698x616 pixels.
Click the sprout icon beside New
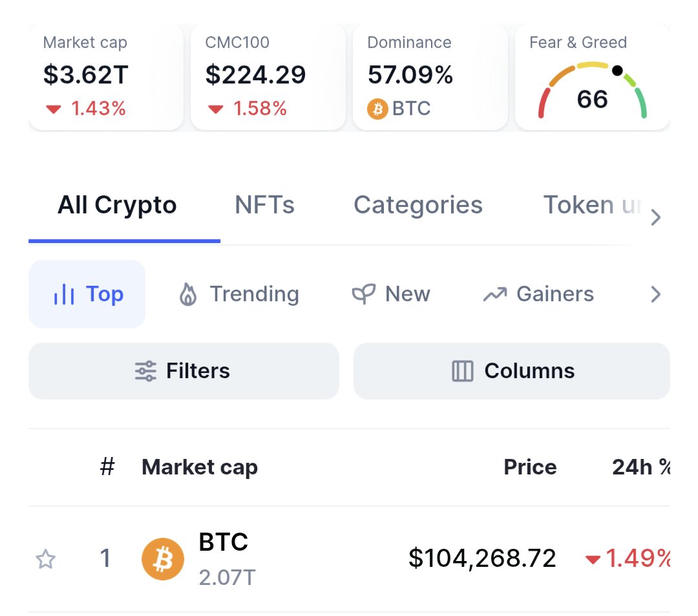coord(364,294)
